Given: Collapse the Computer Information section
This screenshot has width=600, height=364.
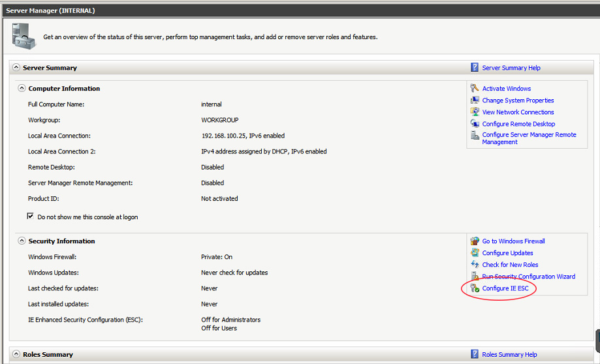Looking at the screenshot, I should [x=22, y=88].
